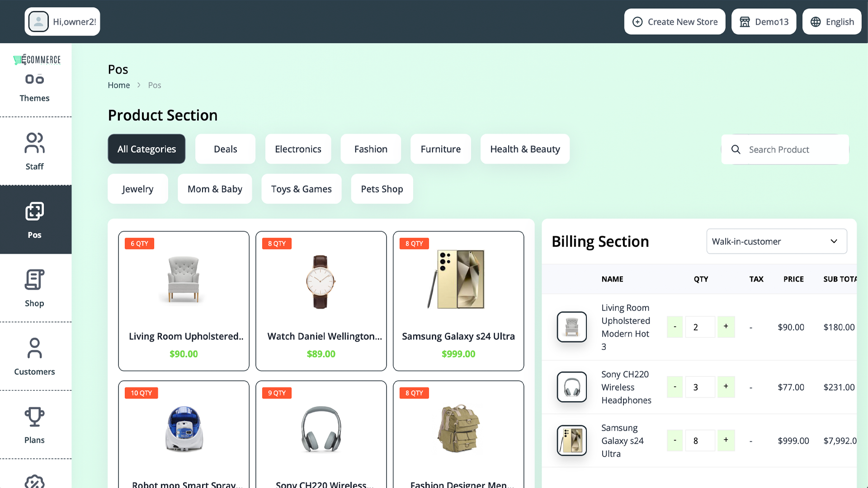Add Fashion Designer Men backpack card
868x488 pixels.
tap(458, 434)
